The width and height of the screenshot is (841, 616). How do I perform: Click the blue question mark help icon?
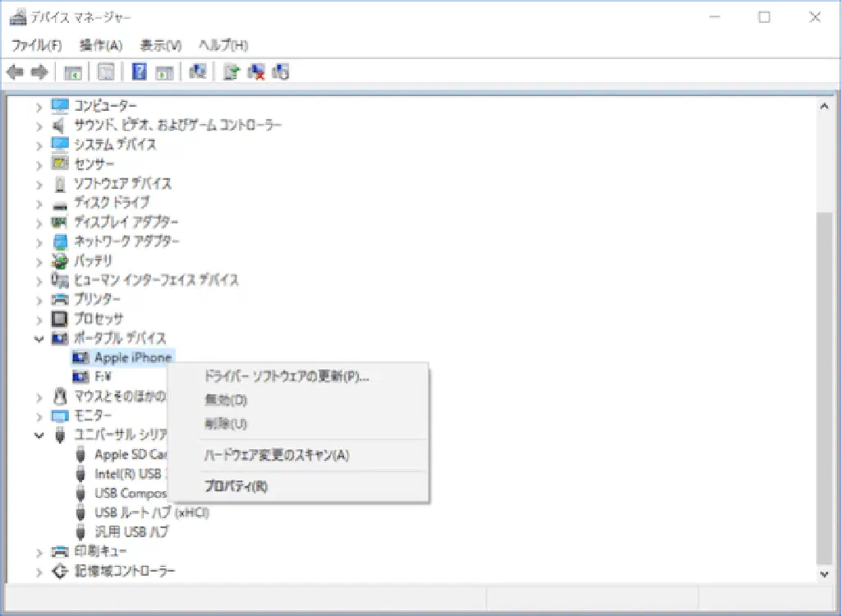(x=140, y=72)
